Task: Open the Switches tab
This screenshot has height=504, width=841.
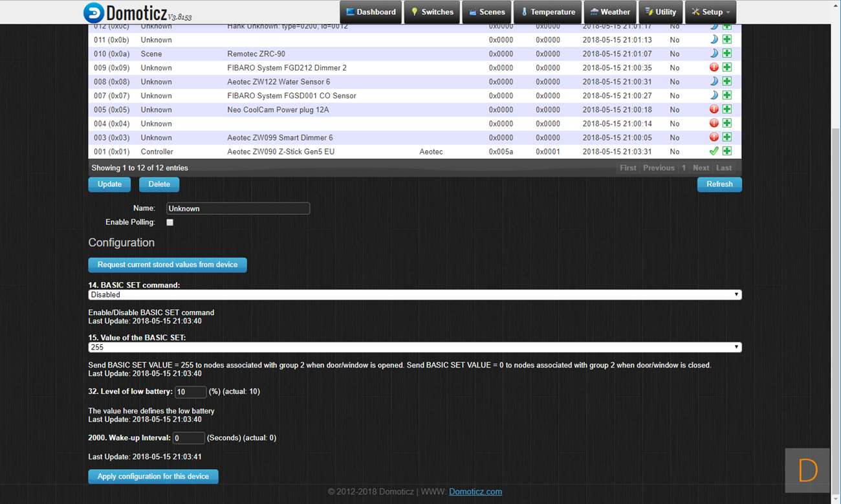Action: [432, 12]
